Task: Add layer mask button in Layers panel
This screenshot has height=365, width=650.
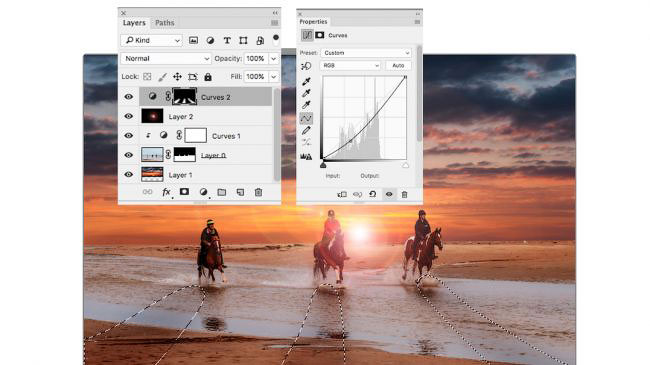Action: click(x=184, y=192)
